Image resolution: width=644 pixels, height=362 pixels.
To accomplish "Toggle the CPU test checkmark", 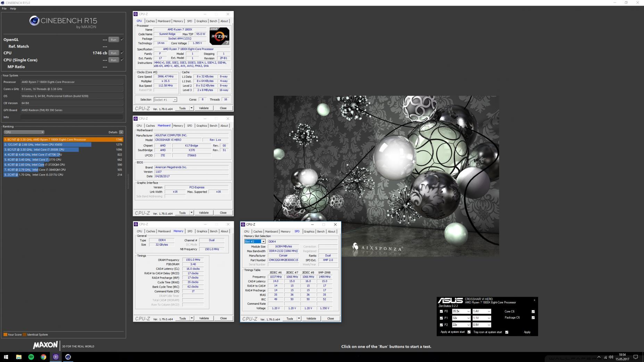I will 122,53.
